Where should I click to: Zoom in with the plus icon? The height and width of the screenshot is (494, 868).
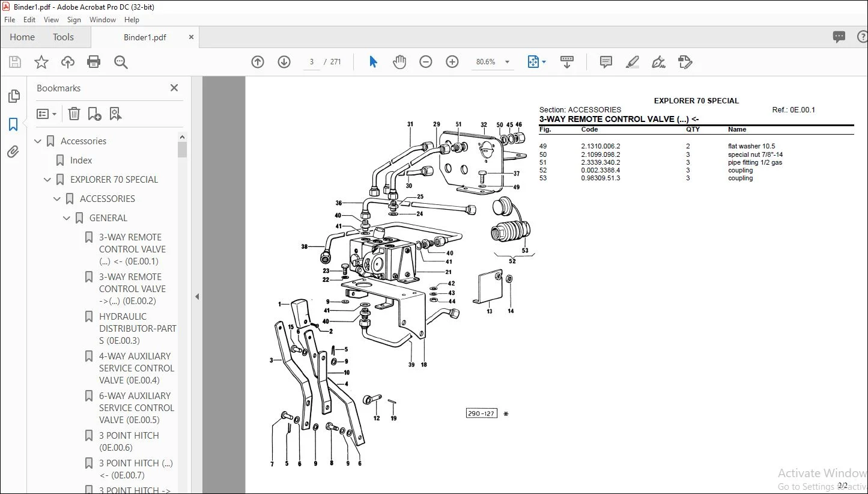point(452,62)
